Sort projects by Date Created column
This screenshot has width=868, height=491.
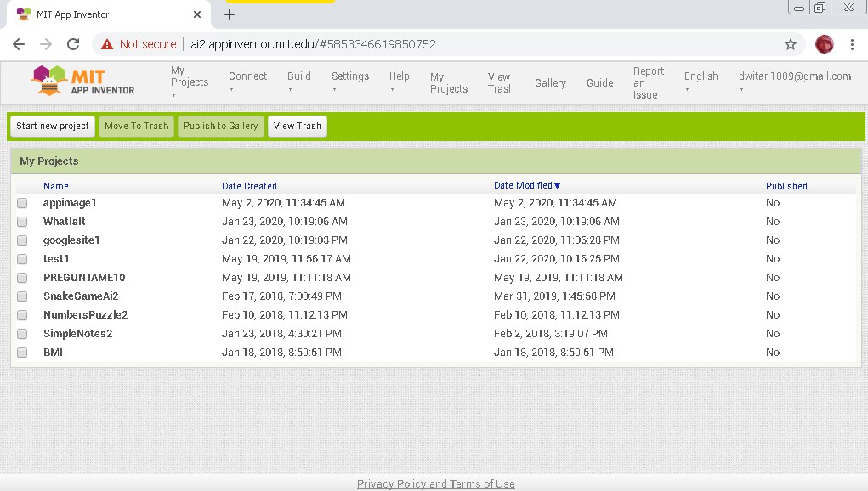[x=249, y=186]
